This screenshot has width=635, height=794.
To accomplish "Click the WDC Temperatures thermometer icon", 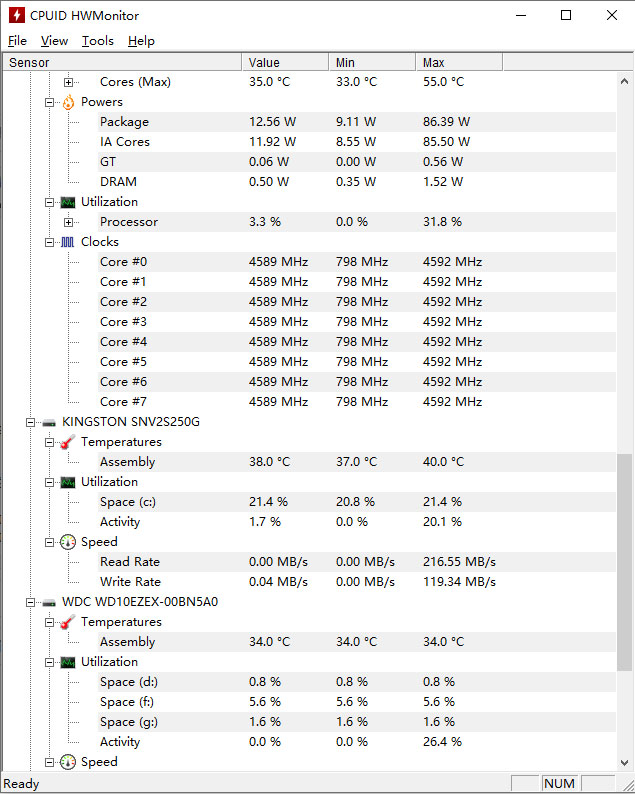I will [68, 622].
